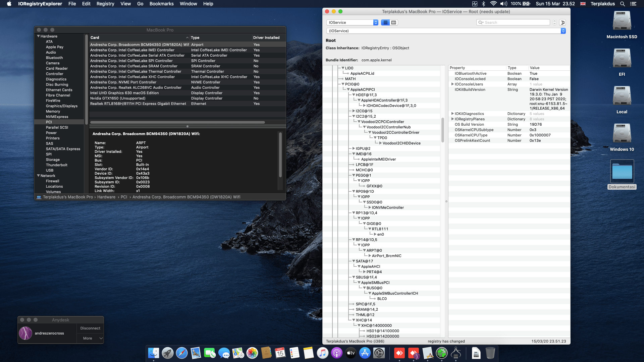Click the Bluetooth menu bar icon

click(x=483, y=4)
